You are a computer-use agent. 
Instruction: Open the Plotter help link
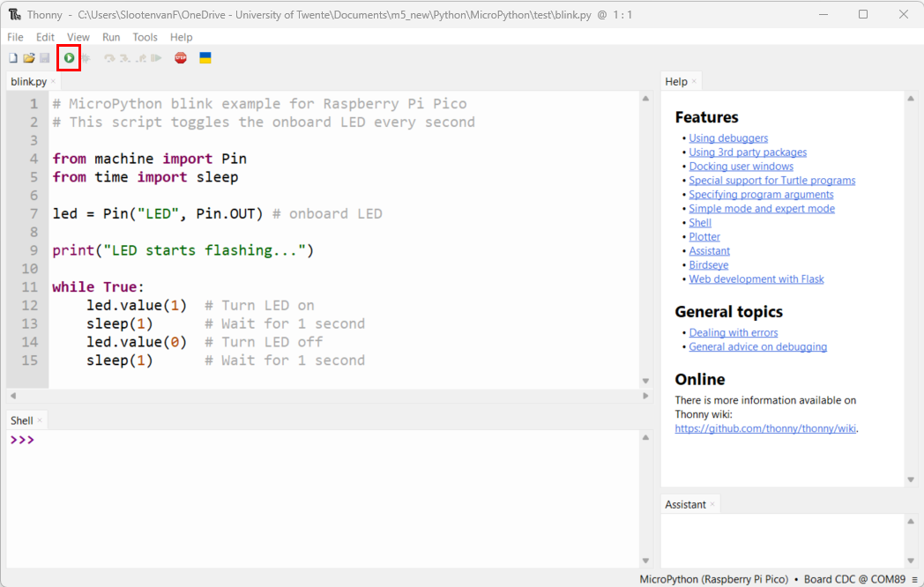pos(704,237)
